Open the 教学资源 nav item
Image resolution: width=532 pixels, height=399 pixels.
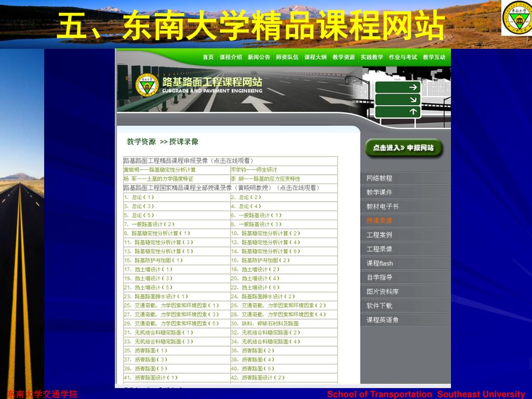point(344,57)
